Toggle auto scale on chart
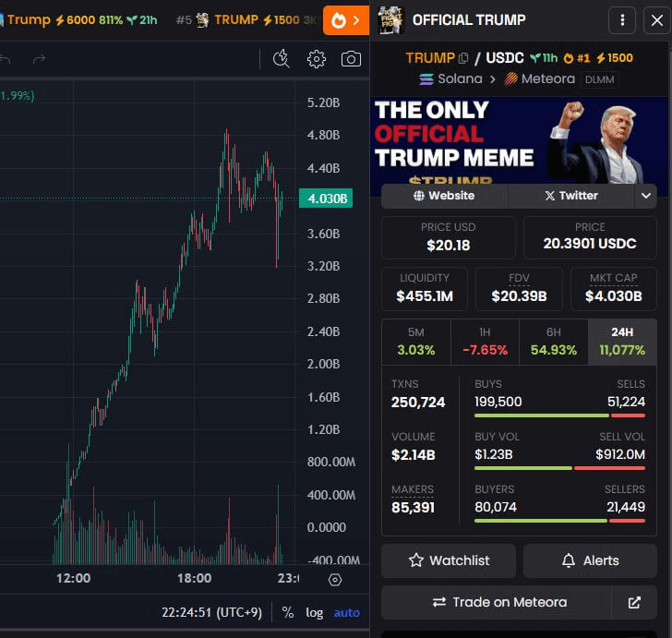This screenshot has height=638, width=672. (347, 612)
